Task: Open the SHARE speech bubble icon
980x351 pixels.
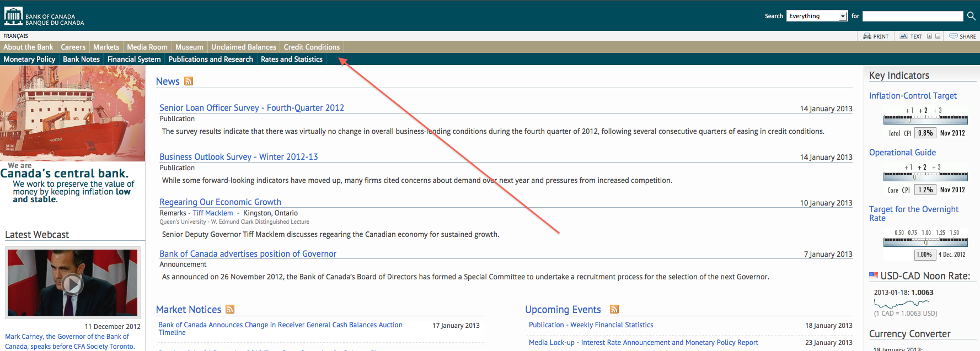Action: (953, 36)
